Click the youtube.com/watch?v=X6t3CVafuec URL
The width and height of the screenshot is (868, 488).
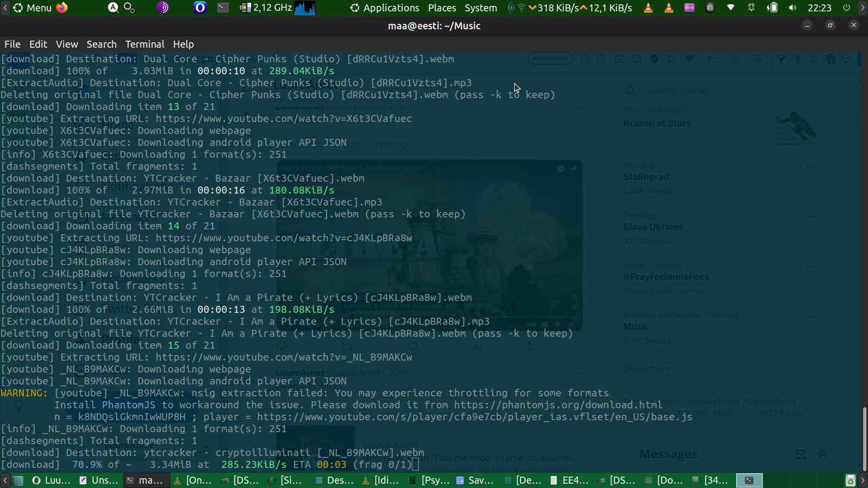pos(284,119)
